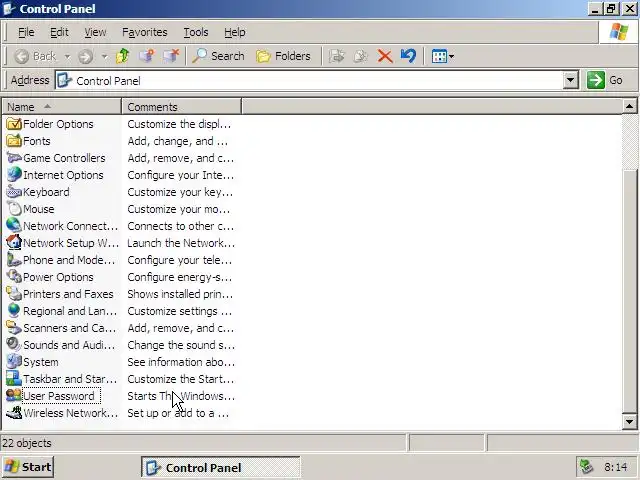Select the Printers and Faxes icon
640x480 pixels.
[x=14, y=294]
